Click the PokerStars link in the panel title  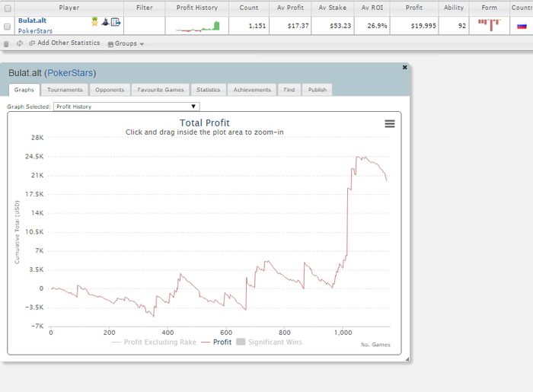[70, 73]
